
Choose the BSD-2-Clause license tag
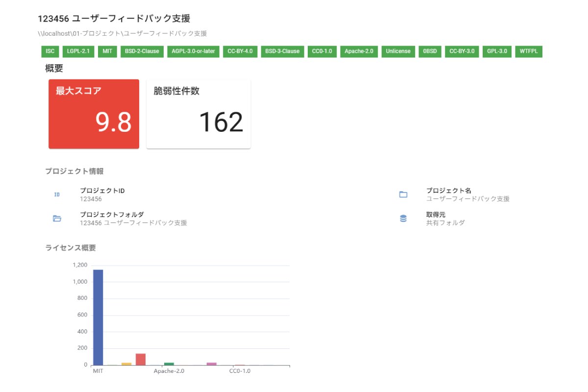(142, 51)
